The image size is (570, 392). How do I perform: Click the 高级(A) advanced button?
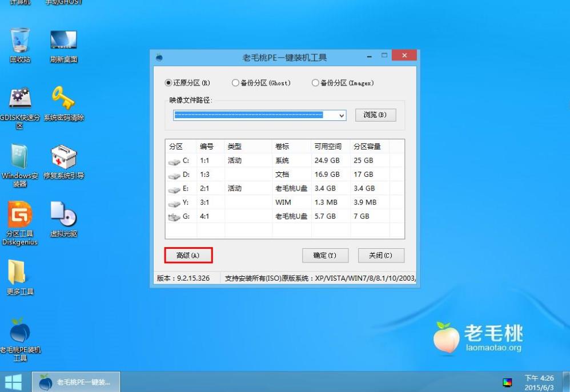188,255
